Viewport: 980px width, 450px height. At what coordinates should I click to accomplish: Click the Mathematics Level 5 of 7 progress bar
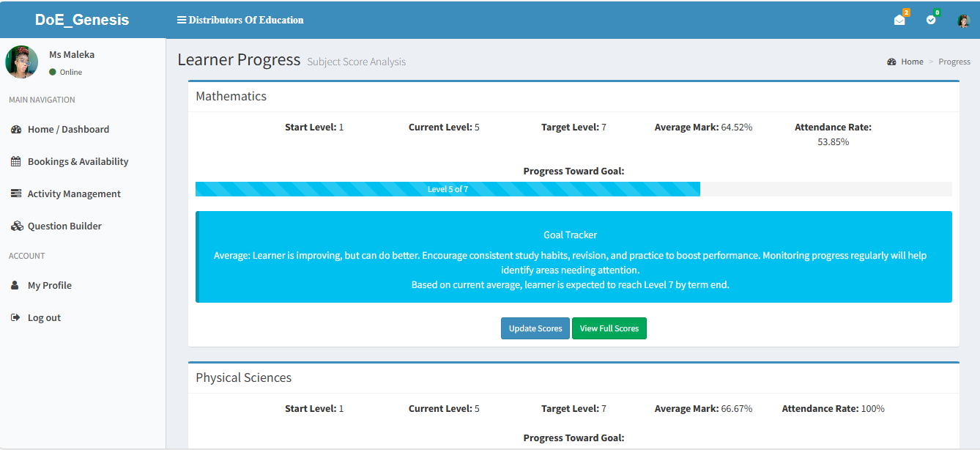click(448, 189)
